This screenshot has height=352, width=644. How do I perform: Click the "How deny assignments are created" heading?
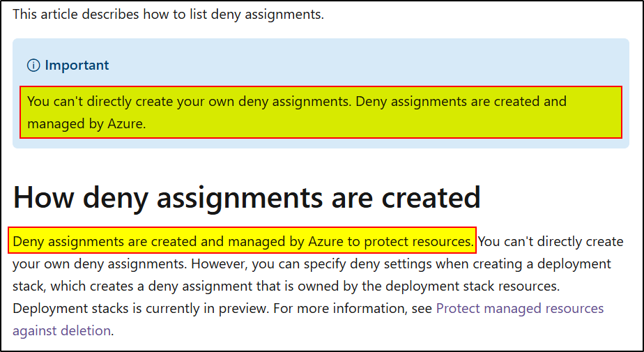click(247, 197)
